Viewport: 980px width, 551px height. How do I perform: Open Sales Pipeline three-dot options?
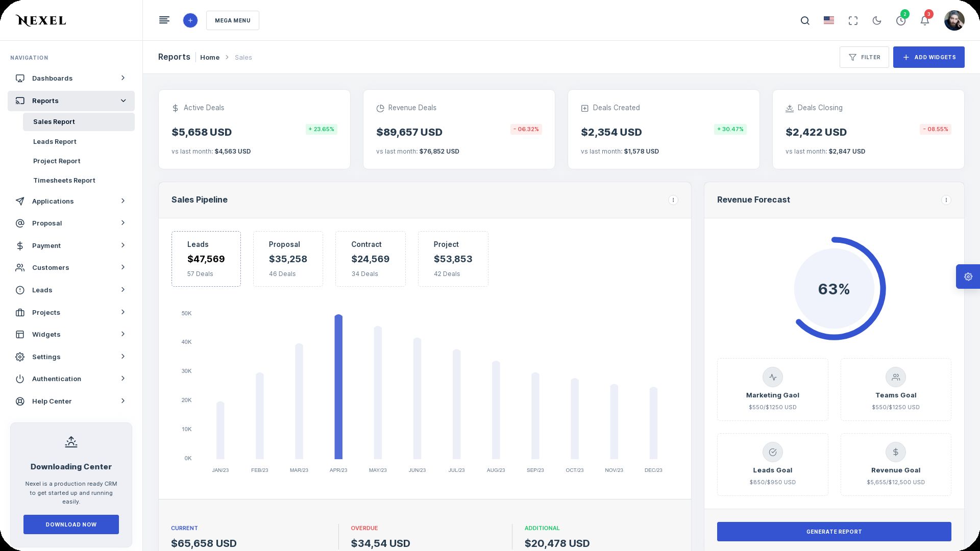click(x=673, y=200)
